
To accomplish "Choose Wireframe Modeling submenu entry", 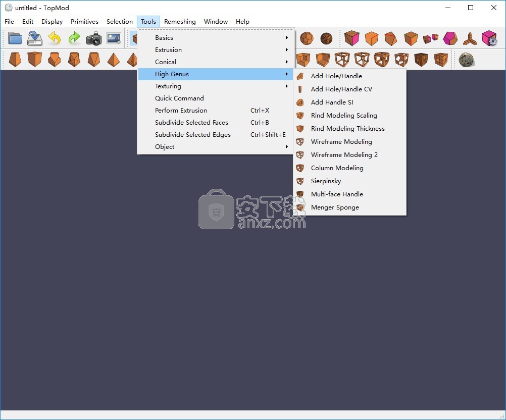I will pyautogui.click(x=350, y=142).
